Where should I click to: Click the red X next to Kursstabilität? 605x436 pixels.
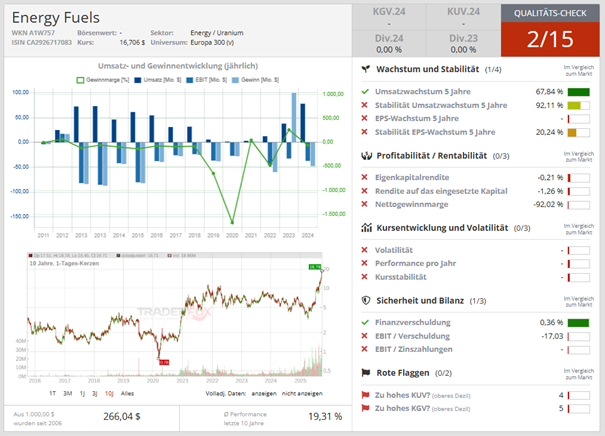pos(364,277)
